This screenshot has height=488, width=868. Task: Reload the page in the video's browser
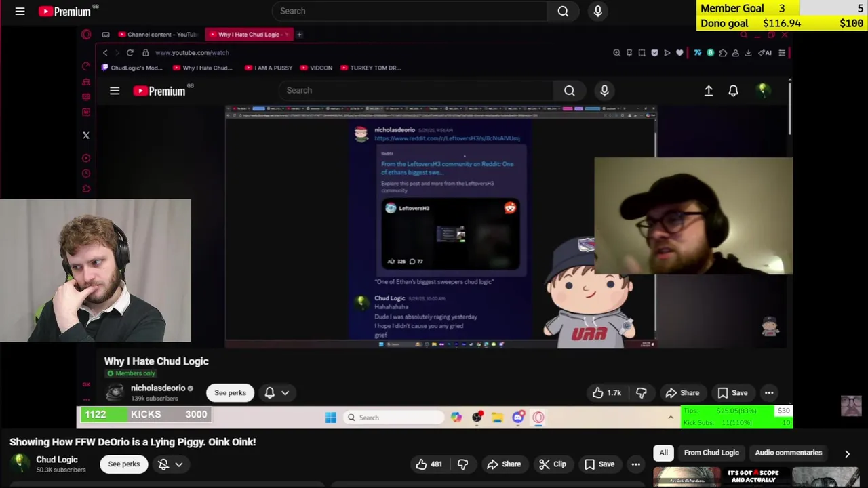point(130,53)
